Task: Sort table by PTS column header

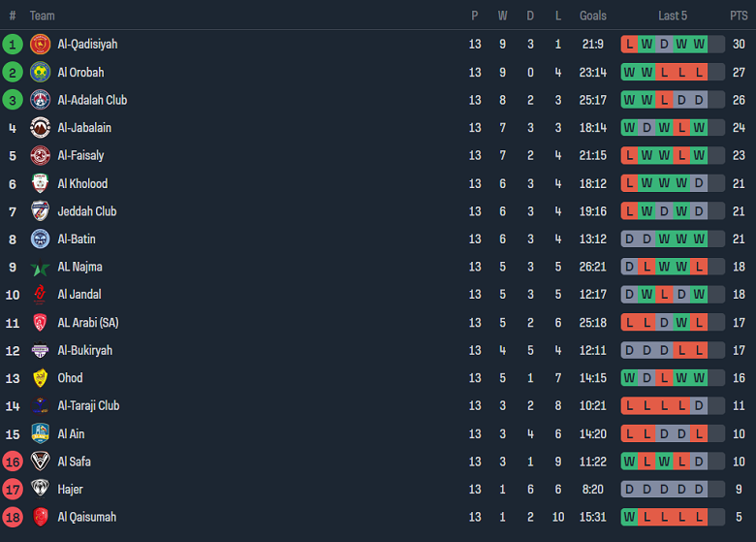Action: coord(739,16)
